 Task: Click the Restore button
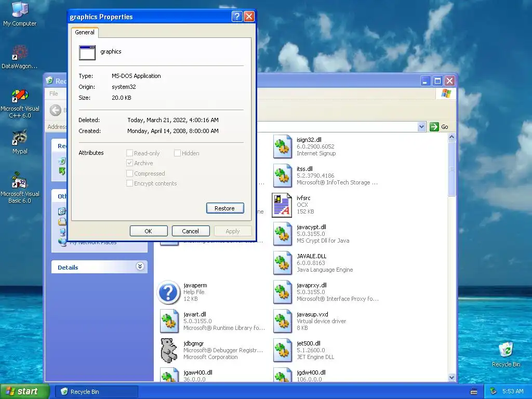[225, 208]
